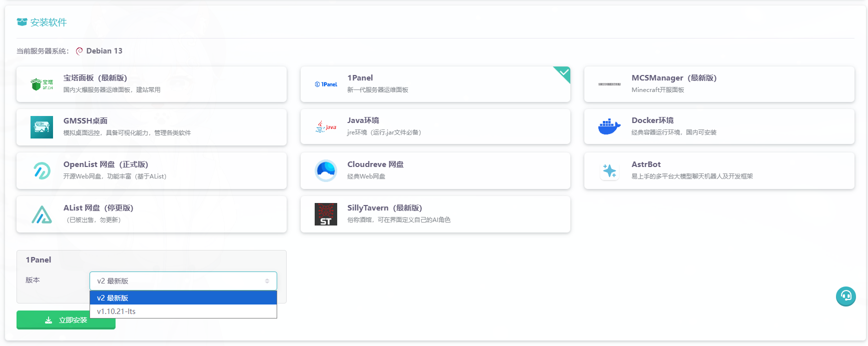
Task: Click the Cloudreve cloud icon
Action: pyautogui.click(x=326, y=171)
